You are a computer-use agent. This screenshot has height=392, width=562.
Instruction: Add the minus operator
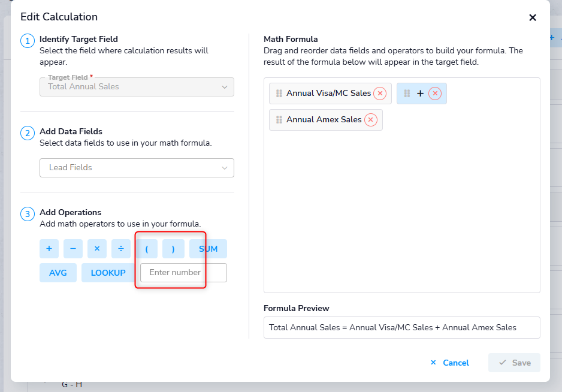(x=73, y=249)
